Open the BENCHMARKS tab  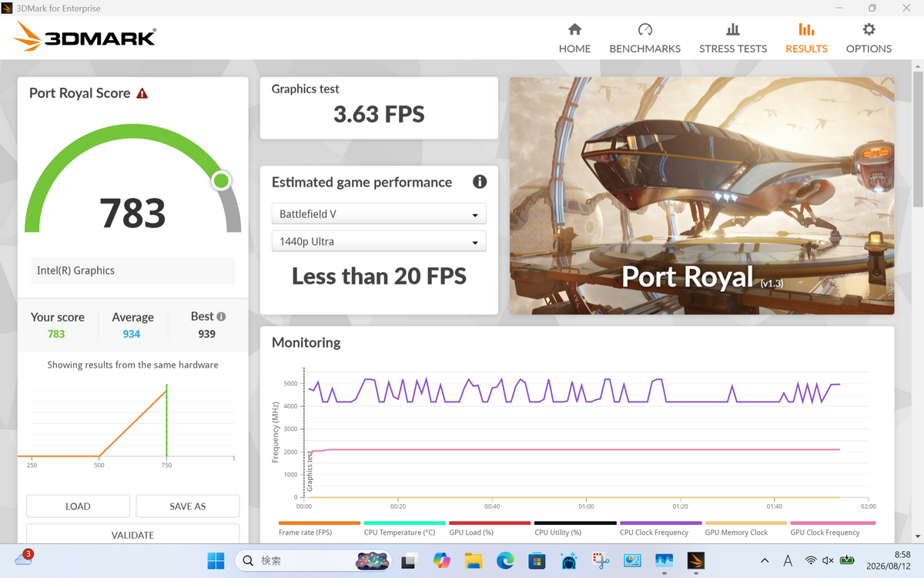pyautogui.click(x=644, y=39)
